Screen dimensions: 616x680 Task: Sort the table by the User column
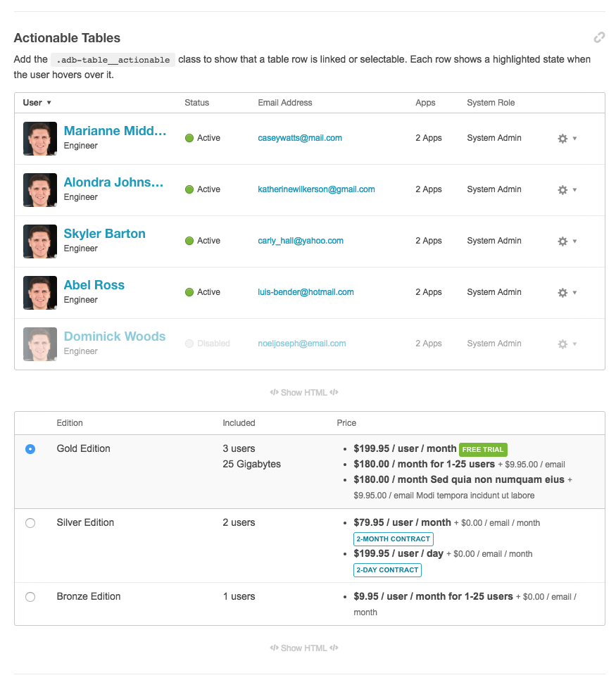[37, 103]
